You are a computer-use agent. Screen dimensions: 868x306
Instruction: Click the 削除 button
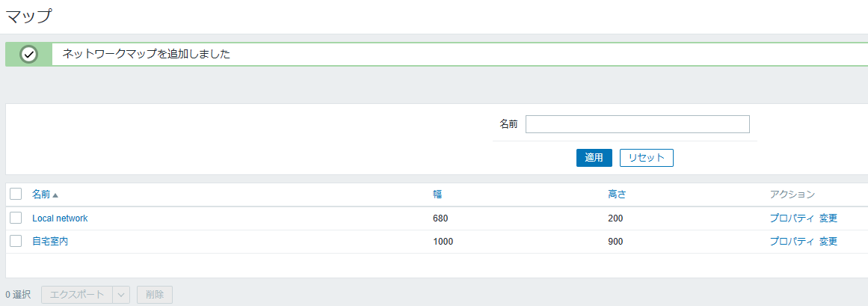pos(155,295)
